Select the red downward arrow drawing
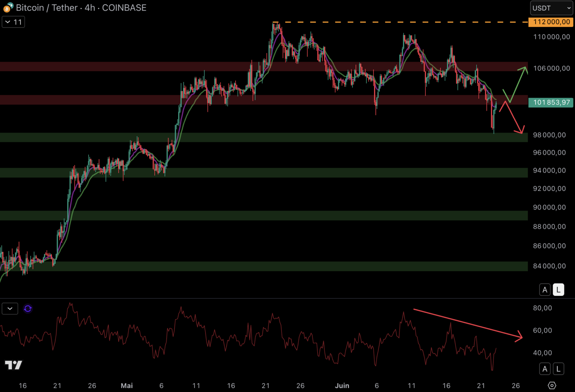The width and height of the screenshot is (575, 392). pyautogui.click(x=512, y=117)
